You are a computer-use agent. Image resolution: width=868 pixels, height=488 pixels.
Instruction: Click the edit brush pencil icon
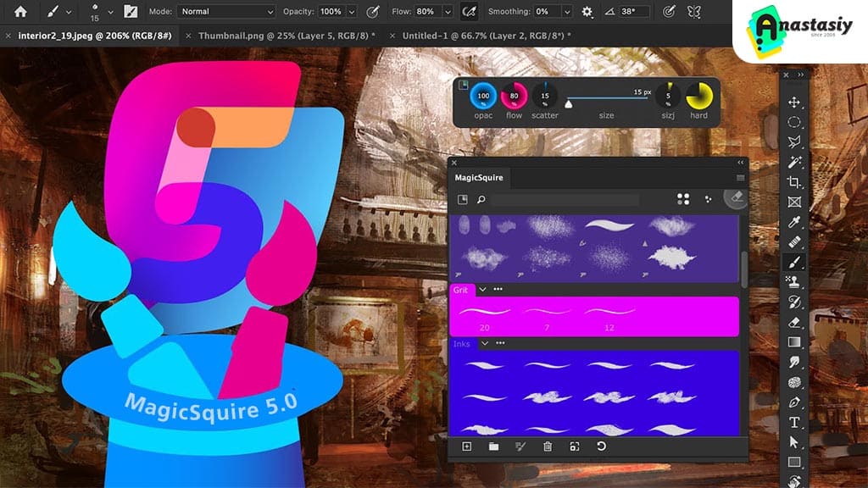click(x=520, y=446)
